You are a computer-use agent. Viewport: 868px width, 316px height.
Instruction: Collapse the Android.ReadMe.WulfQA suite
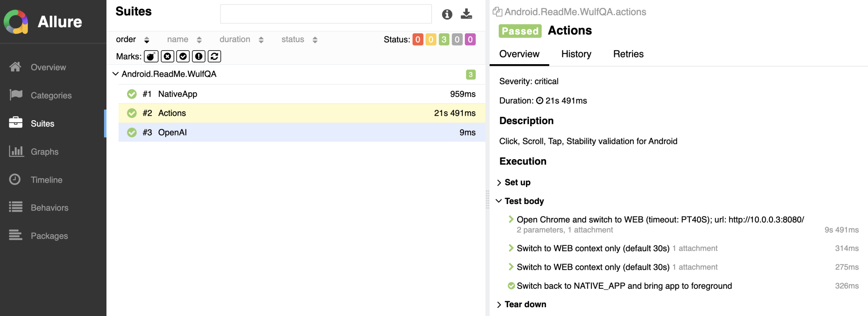(x=116, y=74)
